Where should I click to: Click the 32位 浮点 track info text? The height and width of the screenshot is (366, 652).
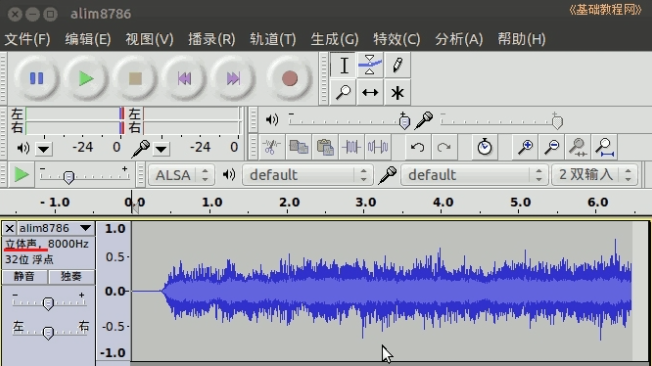coord(29,260)
